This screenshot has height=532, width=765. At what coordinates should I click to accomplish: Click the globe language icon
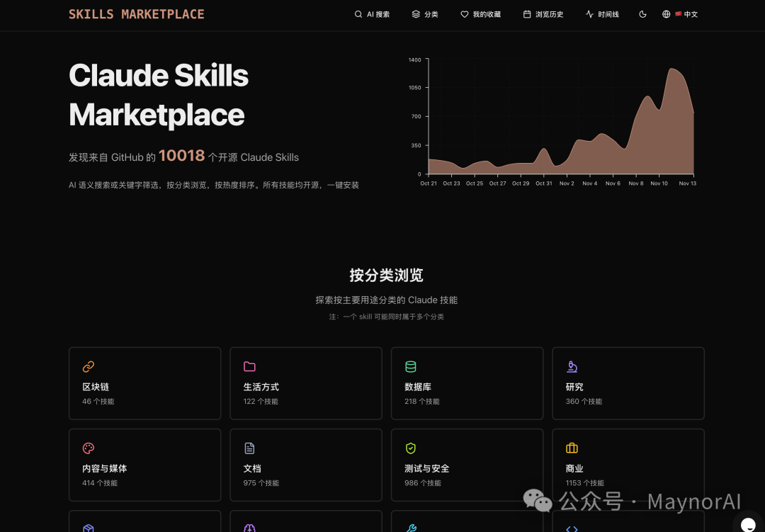[666, 14]
